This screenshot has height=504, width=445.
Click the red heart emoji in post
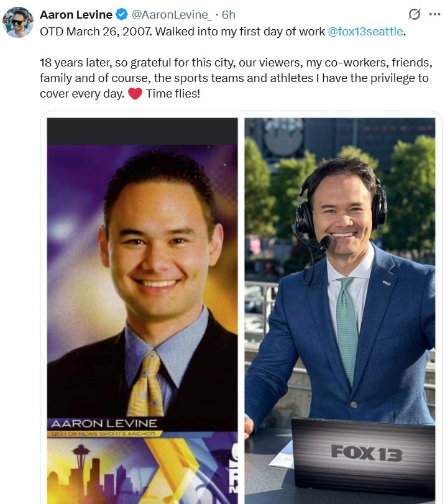pyautogui.click(x=135, y=94)
